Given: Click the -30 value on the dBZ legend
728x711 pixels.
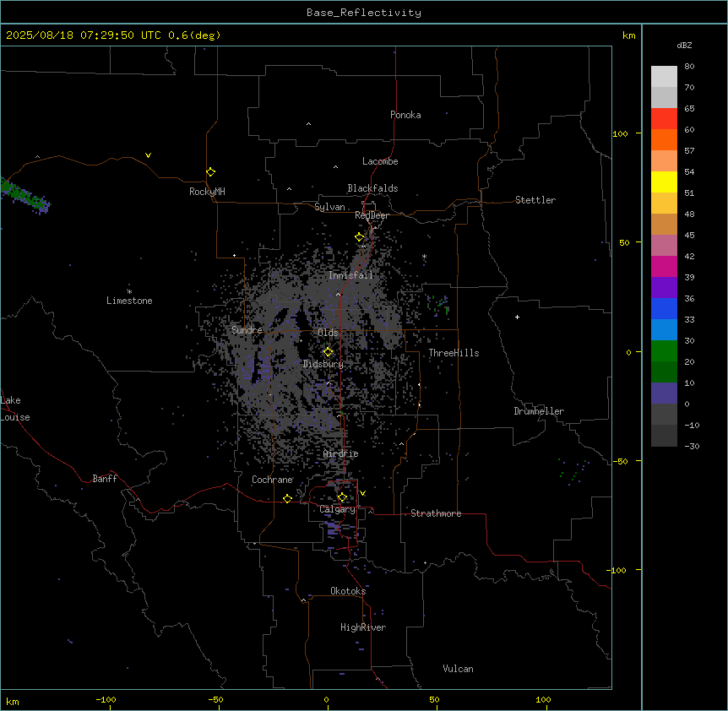Looking at the screenshot, I should (x=692, y=446).
